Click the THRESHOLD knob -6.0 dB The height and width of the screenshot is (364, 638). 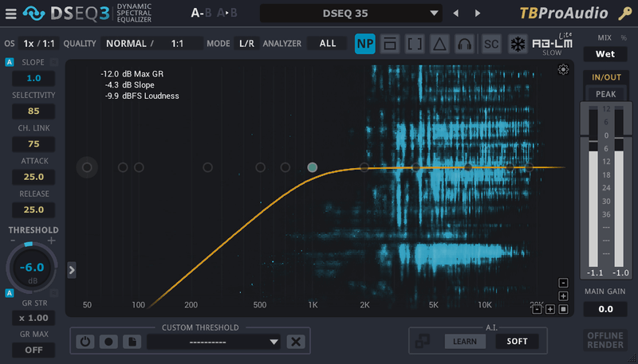(32, 268)
